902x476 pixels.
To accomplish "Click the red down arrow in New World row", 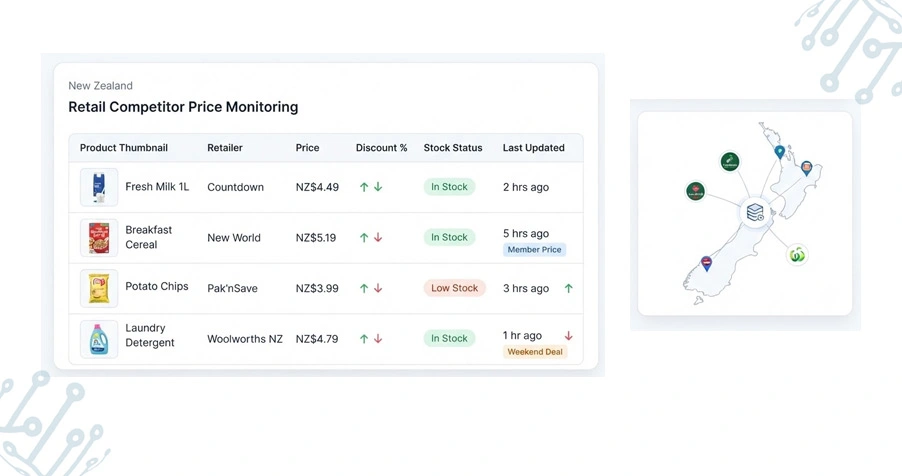I will 378,238.
